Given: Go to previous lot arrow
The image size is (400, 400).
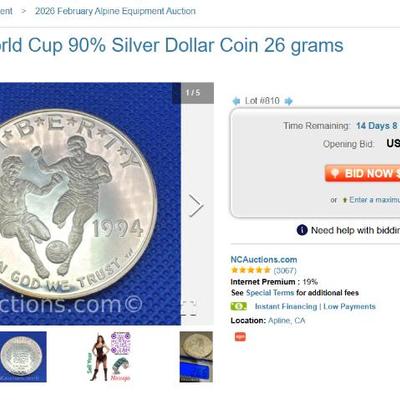Looking at the screenshot, I should pos(236,101).
